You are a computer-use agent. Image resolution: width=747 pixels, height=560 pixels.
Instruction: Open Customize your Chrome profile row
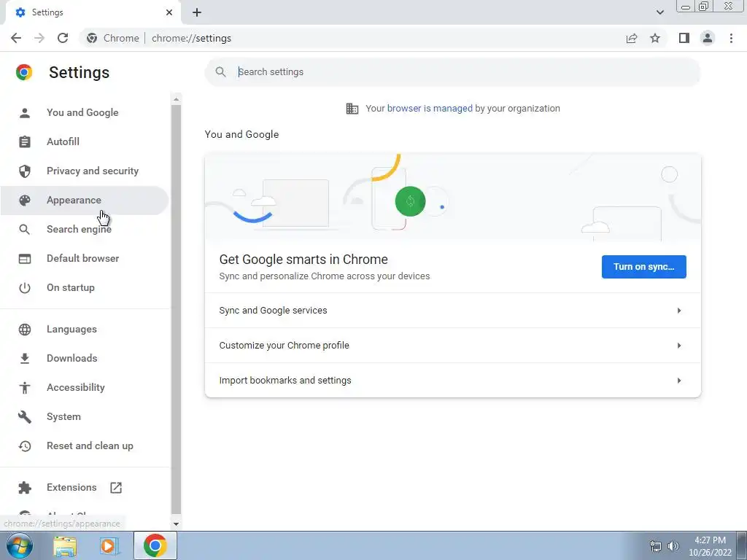click(452, 345)
